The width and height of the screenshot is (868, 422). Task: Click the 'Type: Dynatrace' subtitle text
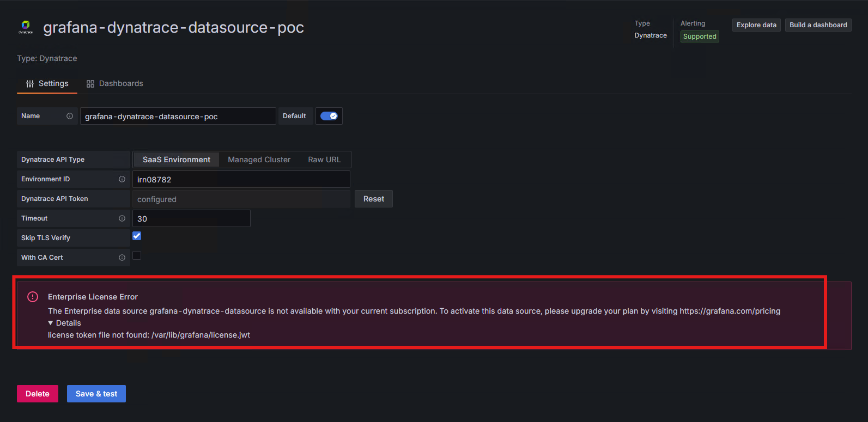[x=47, y=58]
